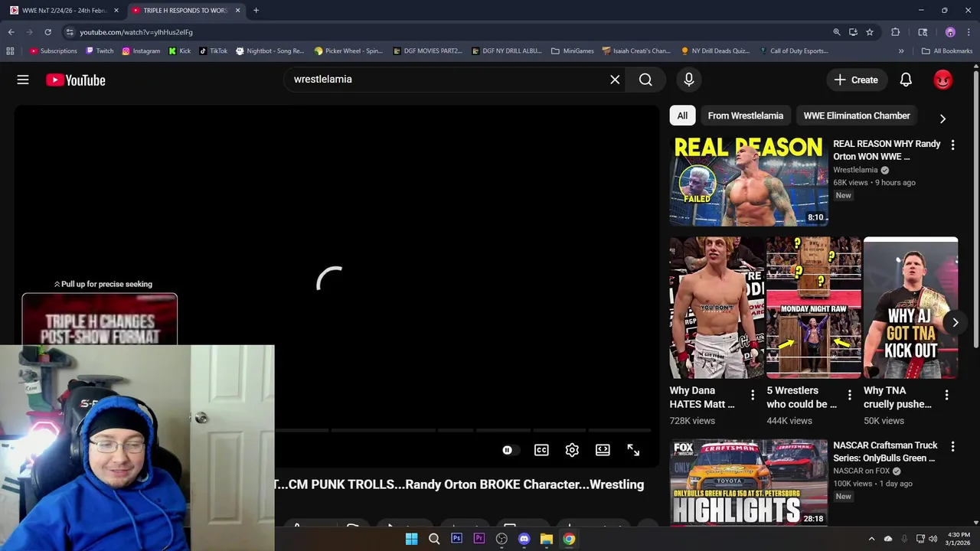The height and width of the screenshot is (551, 980).
Task: Open Windows Start menu
Action: coord(411,539)
